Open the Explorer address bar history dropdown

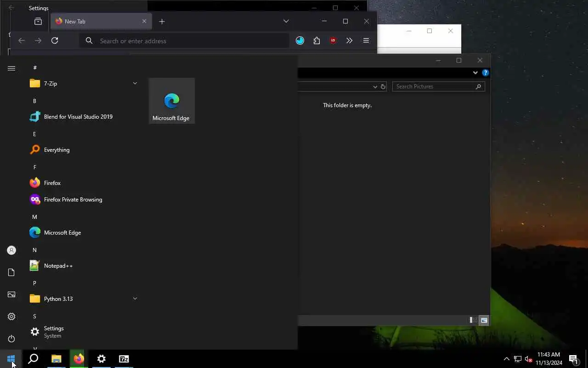point(375,86)
